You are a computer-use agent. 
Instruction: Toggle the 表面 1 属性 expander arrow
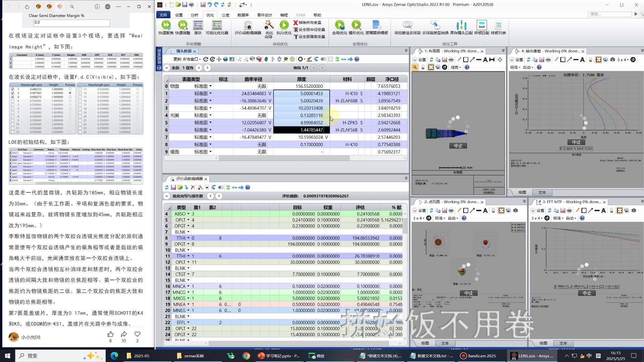tap(167, 68)
